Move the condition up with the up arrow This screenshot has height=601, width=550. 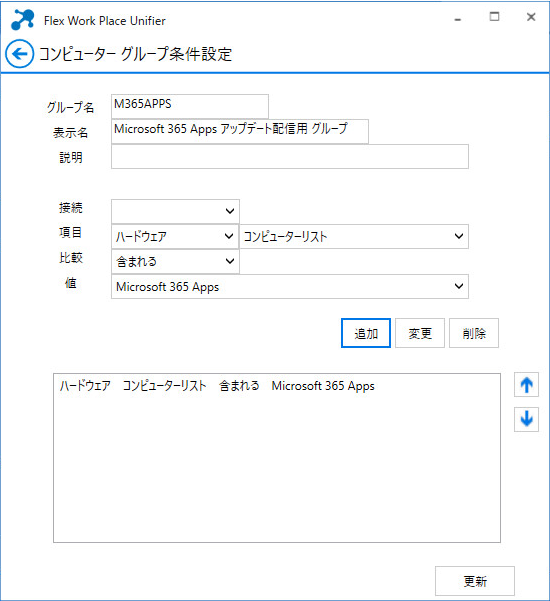pyautogui.click(x=526, y=384)
